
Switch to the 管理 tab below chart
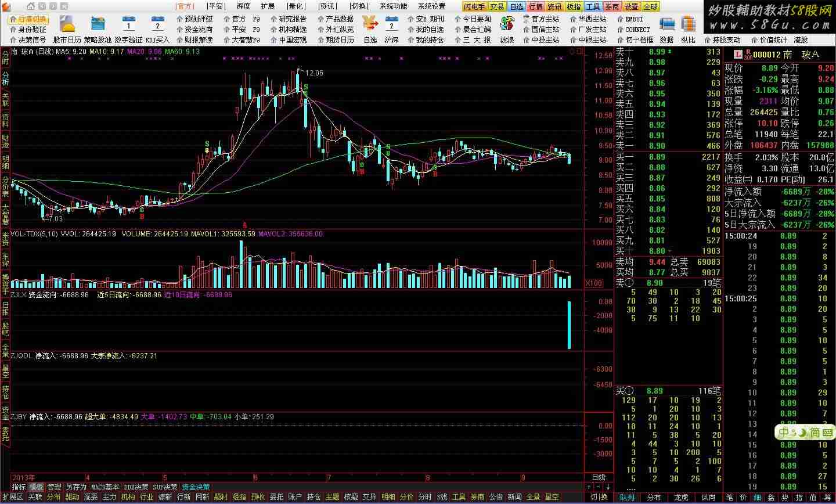point(55,487)
